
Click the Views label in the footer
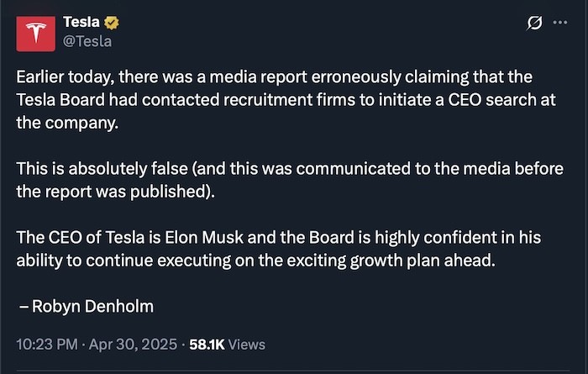click(246, 345)
